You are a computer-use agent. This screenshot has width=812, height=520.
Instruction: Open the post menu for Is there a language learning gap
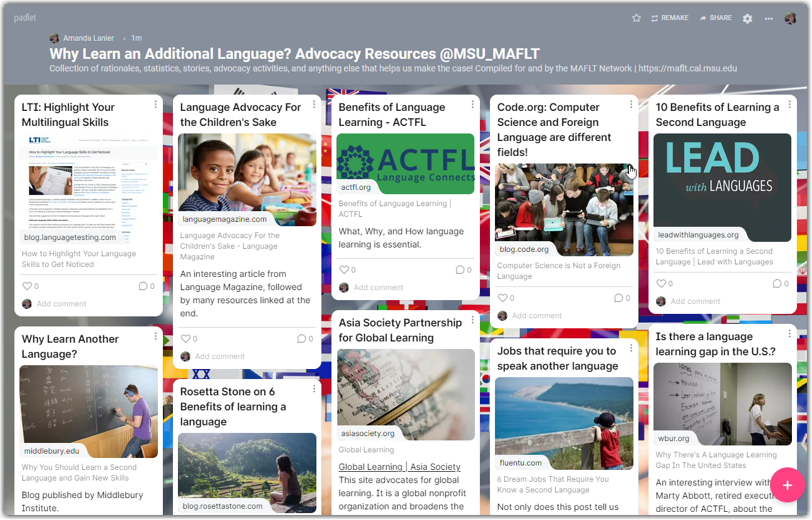click(x=789, y=334)
